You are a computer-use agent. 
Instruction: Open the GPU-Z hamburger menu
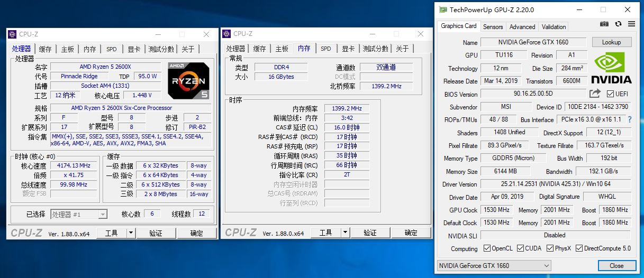point(631,24)
